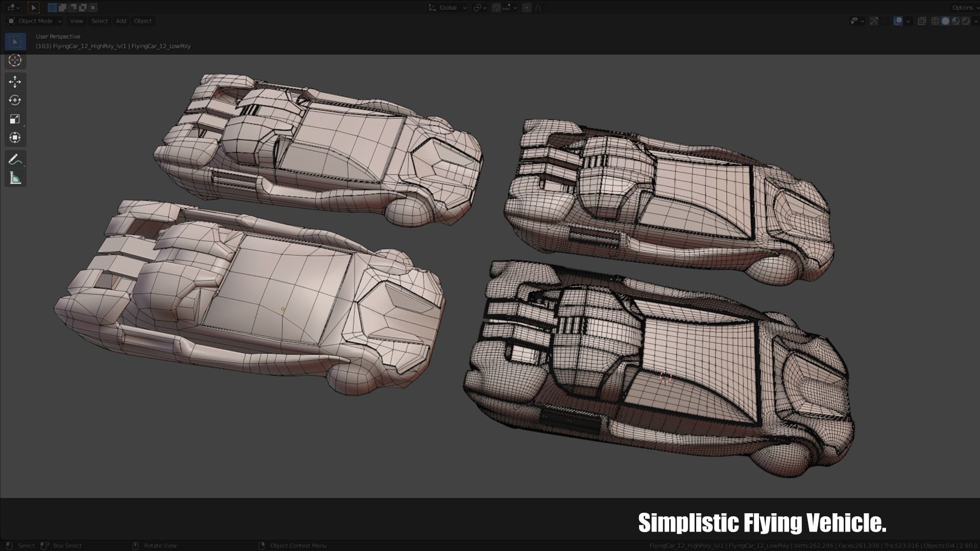The width and height of the screenshot is (980, 551).
Task: Switch to Wireframe viewport shading
Action: [x=935, y=21]
